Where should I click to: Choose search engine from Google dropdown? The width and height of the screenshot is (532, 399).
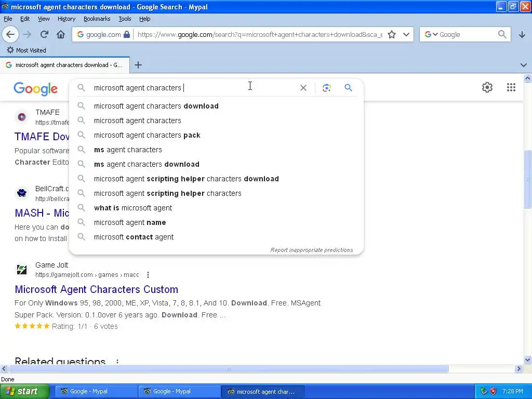tap(431, 34)
